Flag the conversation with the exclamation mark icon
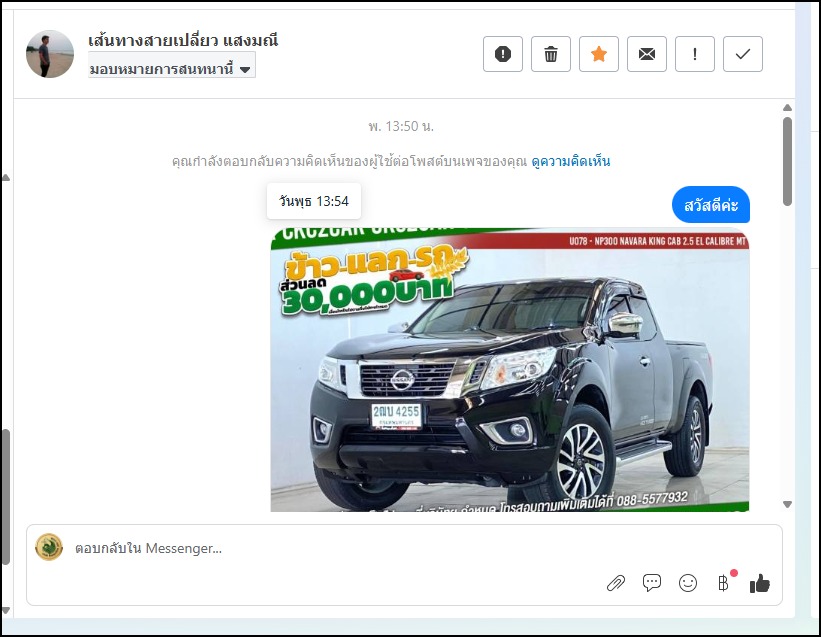This screenshot has width=821, height=637. pos(695,54)
